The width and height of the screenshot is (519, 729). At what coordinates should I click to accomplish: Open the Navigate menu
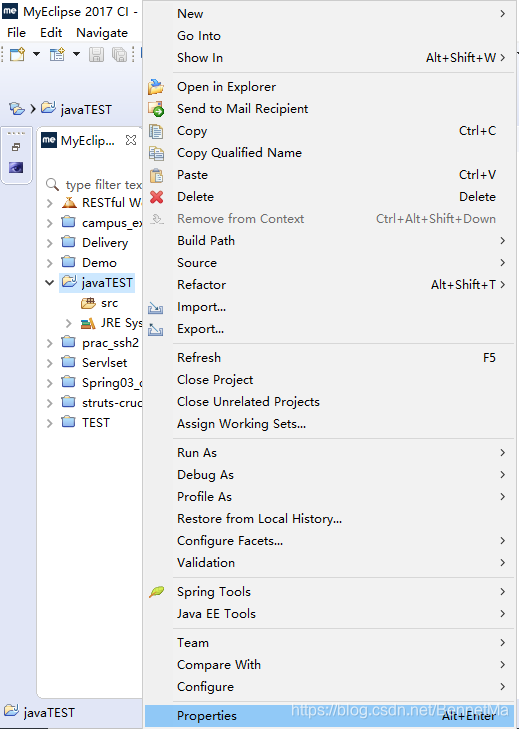102,33
